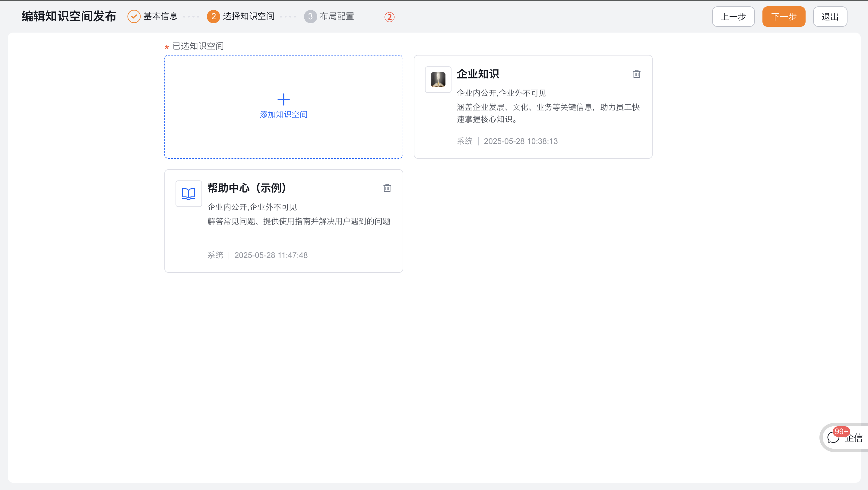This screenshot has width=868, height=490.
Task: Select the 选择知识空间 step
Action: pos(249,16)
